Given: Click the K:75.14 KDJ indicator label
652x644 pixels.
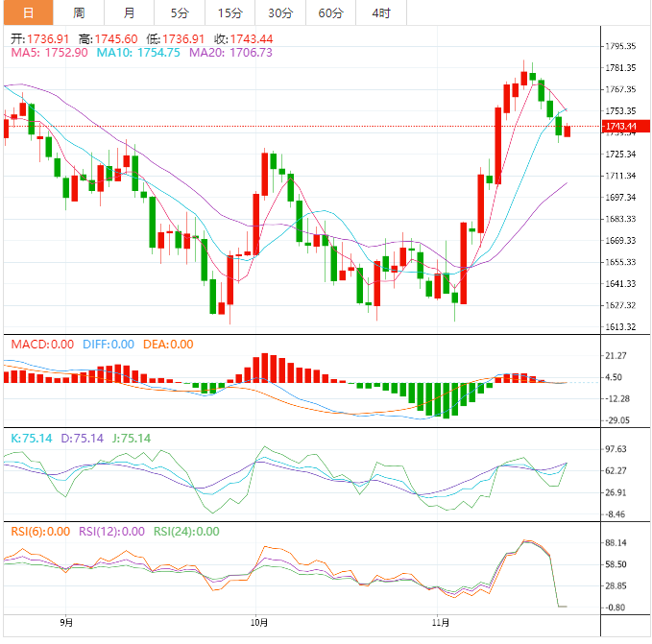Looking at the screenshot, I should 30,439.
